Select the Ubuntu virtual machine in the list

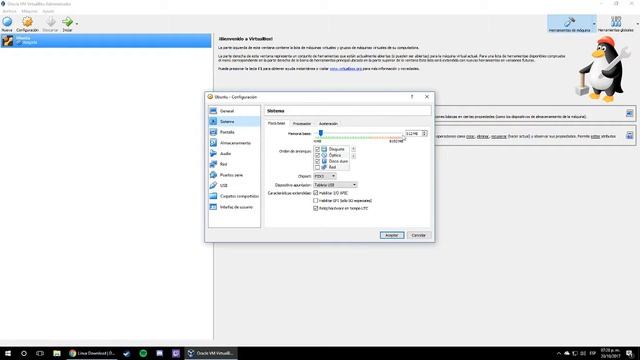(x=106, y=40)
